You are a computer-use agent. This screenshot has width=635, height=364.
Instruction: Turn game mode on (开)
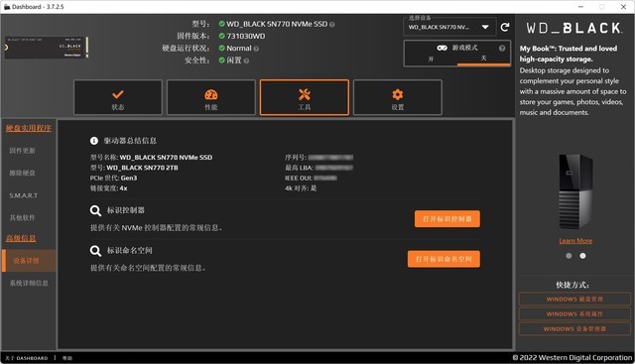(431, 60)
